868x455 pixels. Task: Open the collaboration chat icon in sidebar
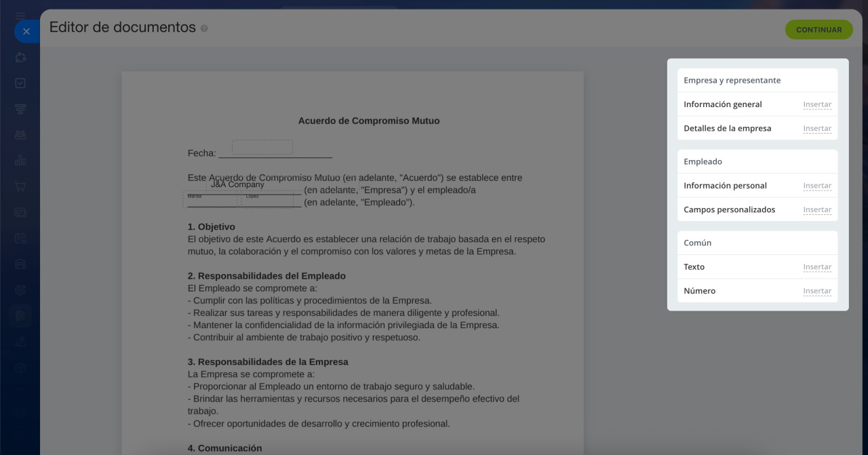click(x=20, y=58)
